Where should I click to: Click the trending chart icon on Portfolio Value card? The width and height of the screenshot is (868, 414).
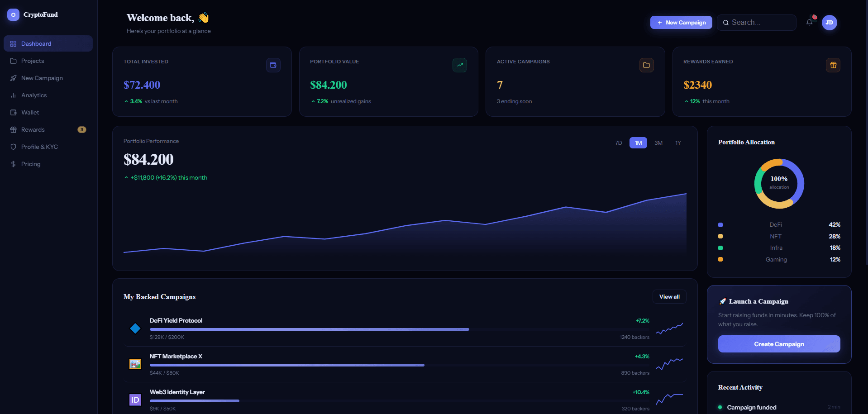click(x=459, y=65)
